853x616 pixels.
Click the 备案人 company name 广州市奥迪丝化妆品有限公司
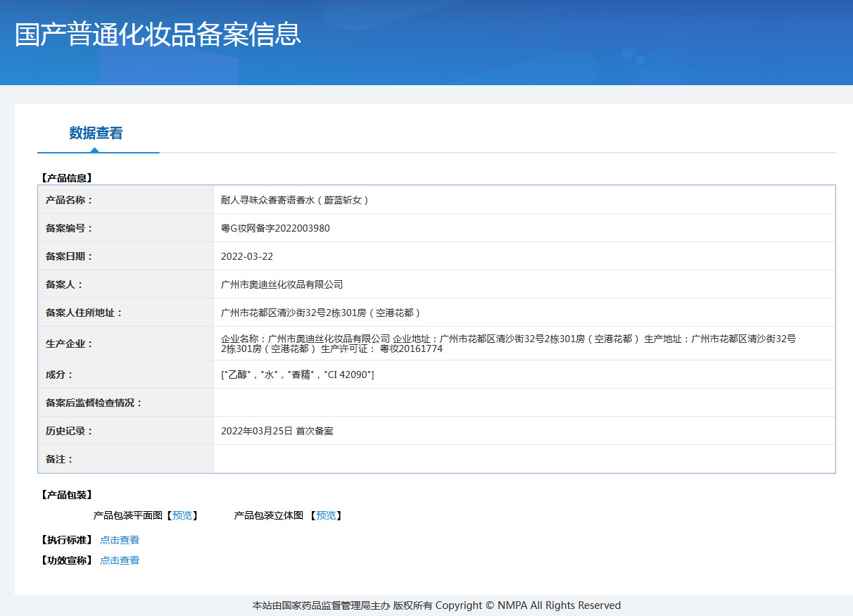click(282, 284)
